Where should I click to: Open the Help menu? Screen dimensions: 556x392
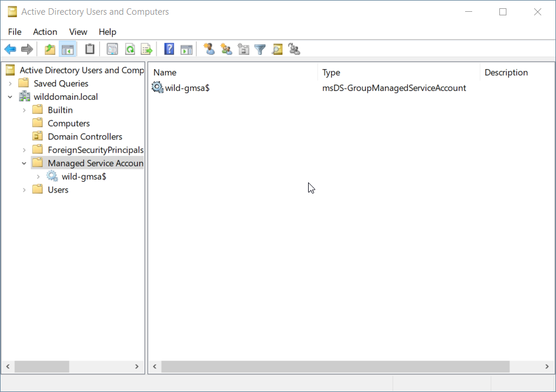click(x=107, y=32)
